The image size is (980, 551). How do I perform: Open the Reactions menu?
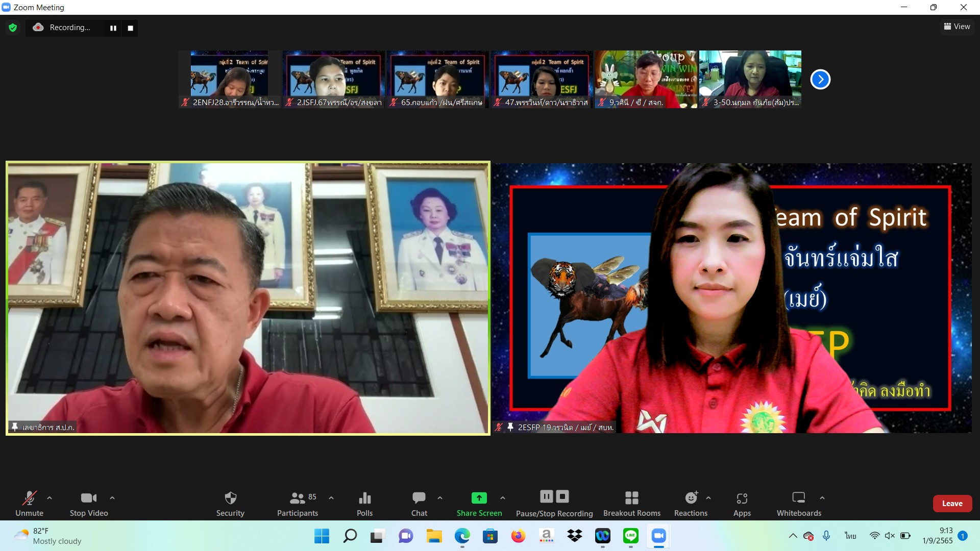click(x=691, y=503)
